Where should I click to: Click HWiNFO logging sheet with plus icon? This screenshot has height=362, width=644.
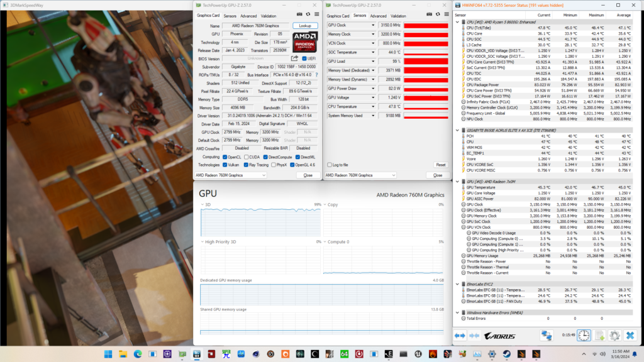pos(599,336)
